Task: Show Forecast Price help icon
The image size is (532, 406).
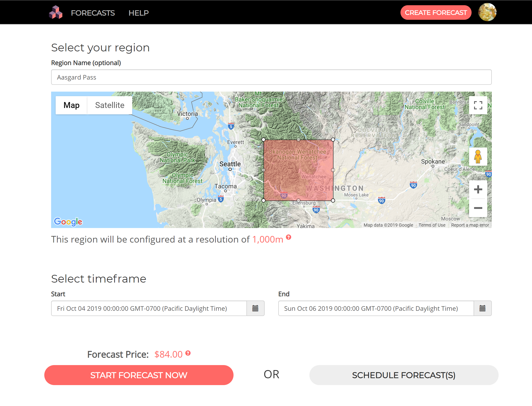Action: (x=188, y=353)
